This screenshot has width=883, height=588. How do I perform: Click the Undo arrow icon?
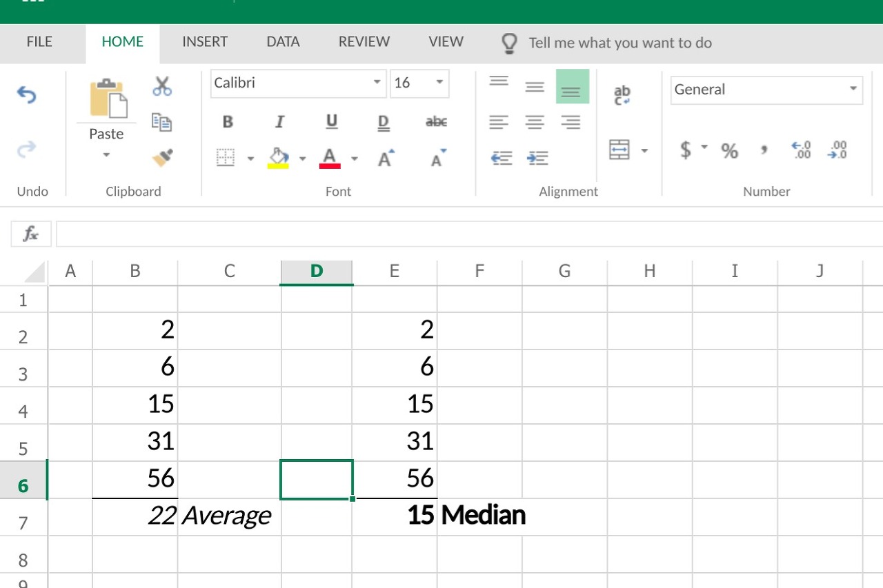click(x=26, y=94)
